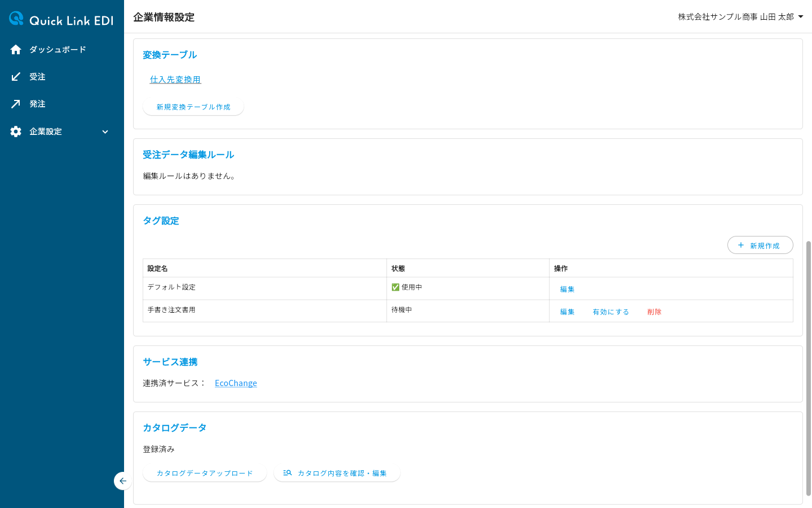The image size is (812, 508).
Task: Click the カタログデータ heading
Action: pos(175,428)
